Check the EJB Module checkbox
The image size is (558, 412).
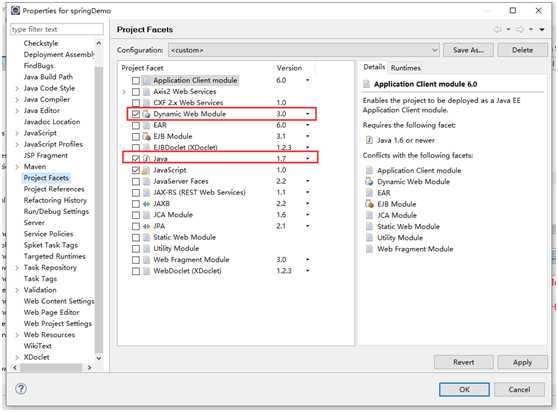pos(136,137)
